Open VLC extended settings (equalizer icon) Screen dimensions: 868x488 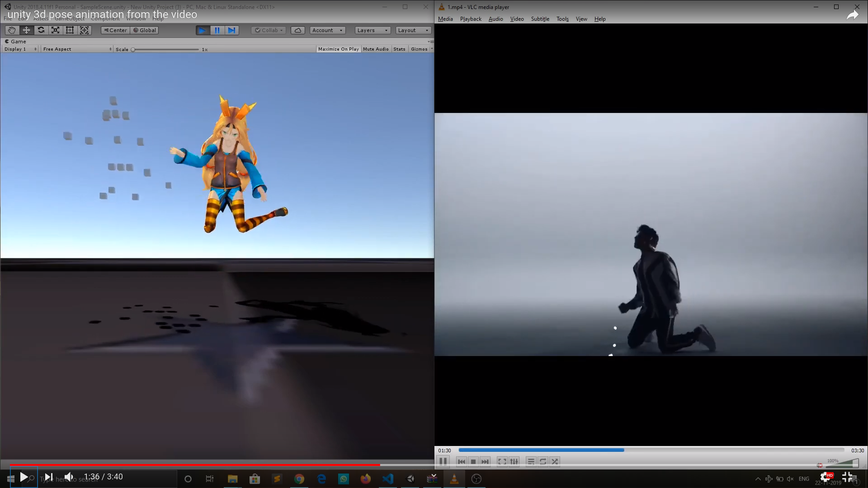(x=514, y=461)
